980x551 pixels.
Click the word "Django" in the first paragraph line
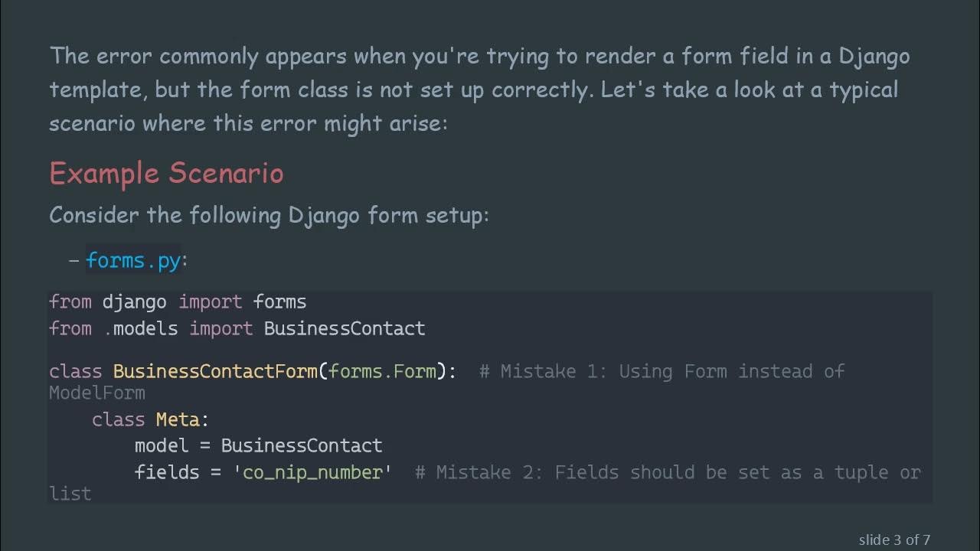tap(874, 56)
